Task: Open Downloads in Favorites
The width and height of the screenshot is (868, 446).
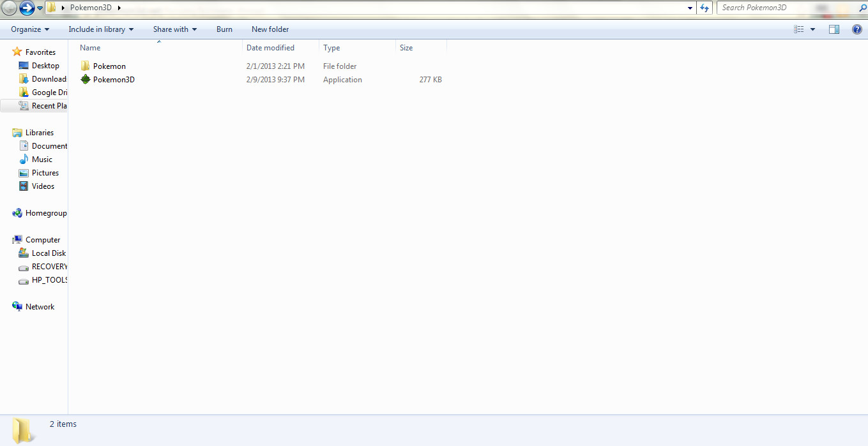Action: 49,79
